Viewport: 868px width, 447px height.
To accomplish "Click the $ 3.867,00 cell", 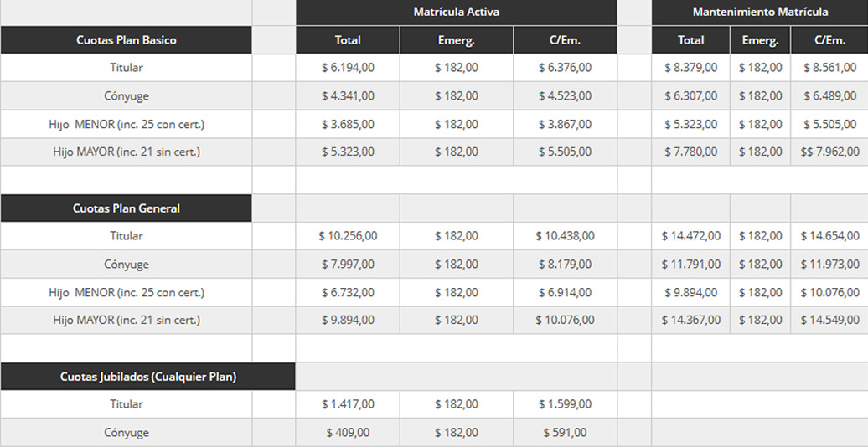I will coord(566,124).
